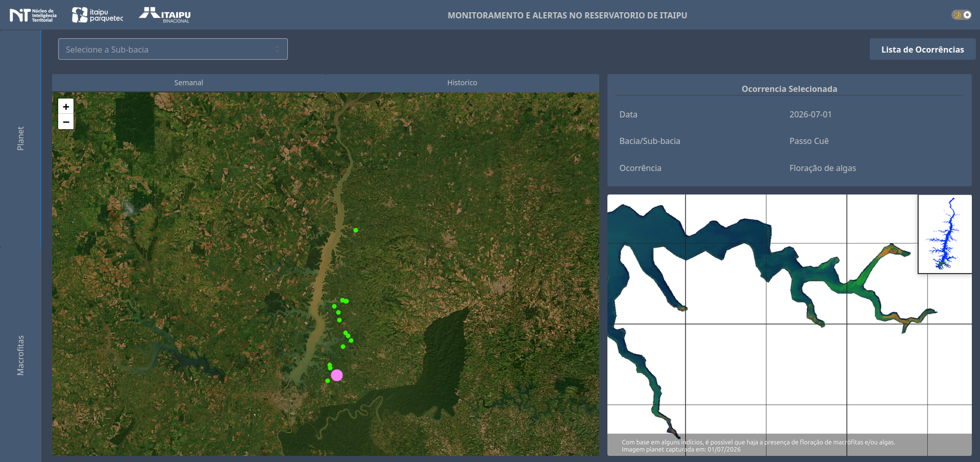Click the Itaipu Parquetec logo
Screen dimensions: 980x462
97,15
